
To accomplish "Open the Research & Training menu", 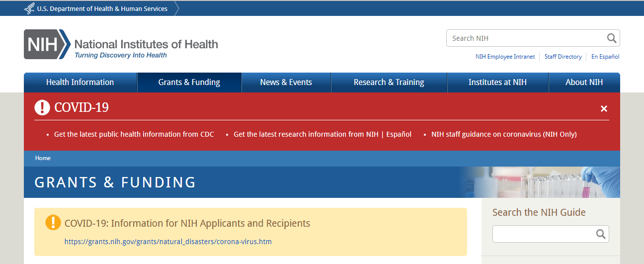I will tap(389, 83).
